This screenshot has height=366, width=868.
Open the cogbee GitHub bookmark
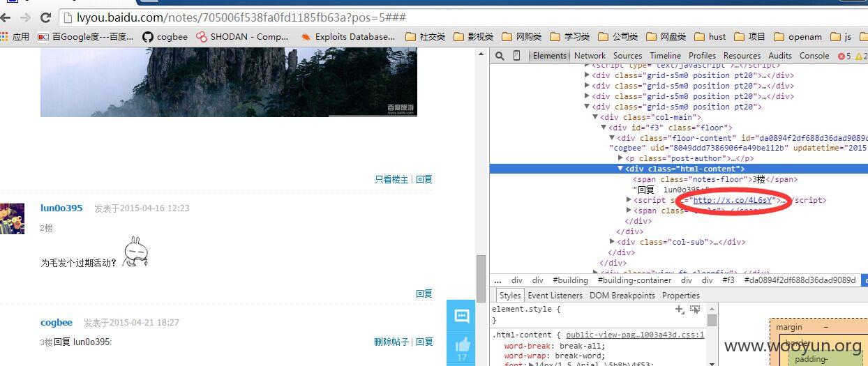coord(165,36)
